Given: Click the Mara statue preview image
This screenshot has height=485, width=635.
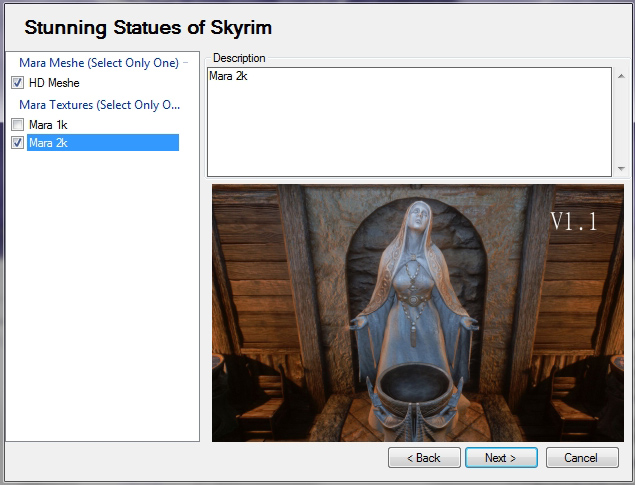Looking at the screenshot, I should (418, 313).
